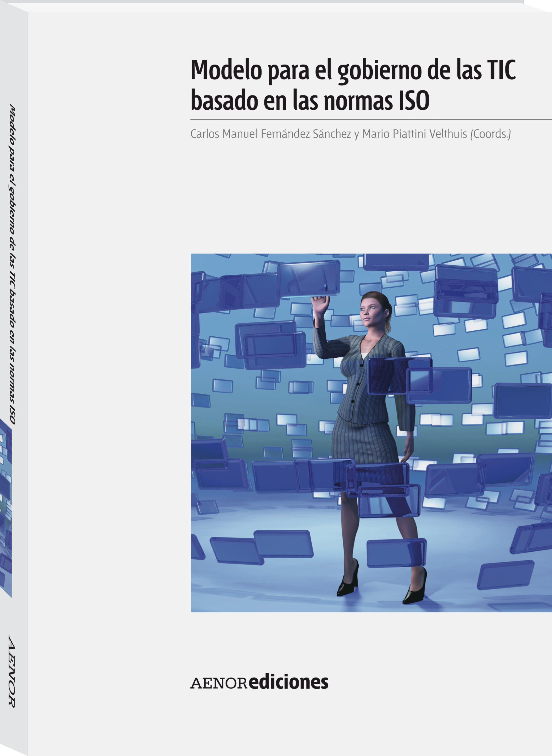Click the AENOR logo on book spine
Viewport: 552px width, 756px height.
(11, 671)
